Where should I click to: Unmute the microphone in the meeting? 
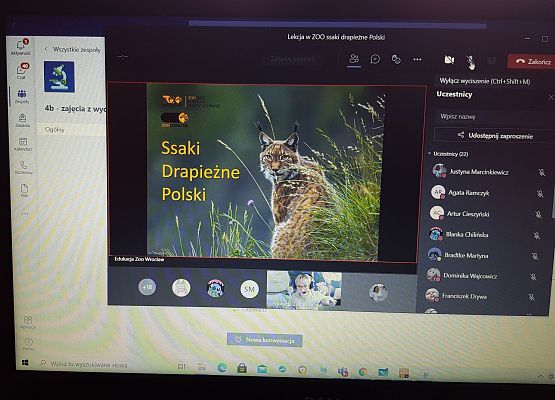pos(470,61)
